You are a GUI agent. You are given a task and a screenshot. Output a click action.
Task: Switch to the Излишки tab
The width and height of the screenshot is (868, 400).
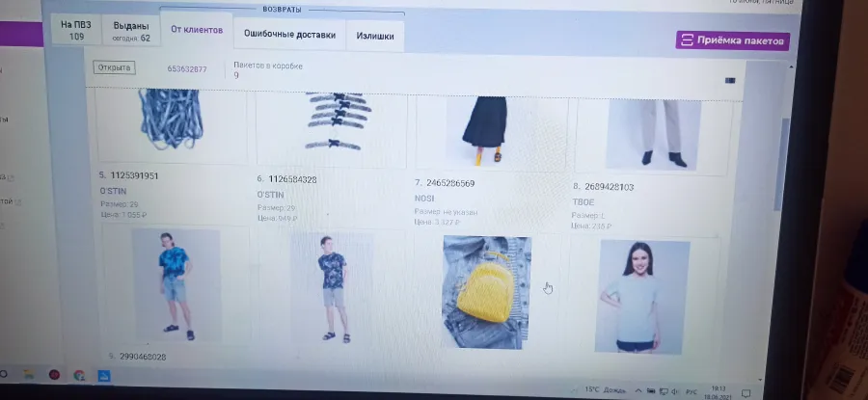375,36
